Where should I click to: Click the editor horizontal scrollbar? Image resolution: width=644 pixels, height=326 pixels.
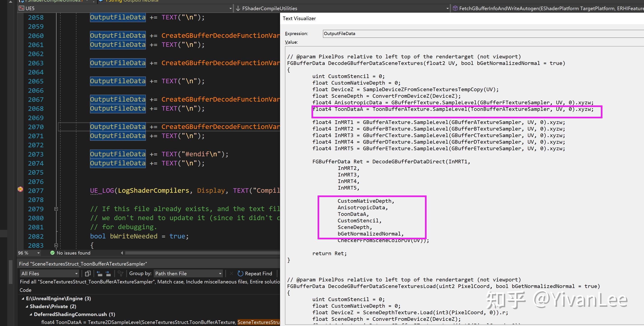tap(200, 253)
